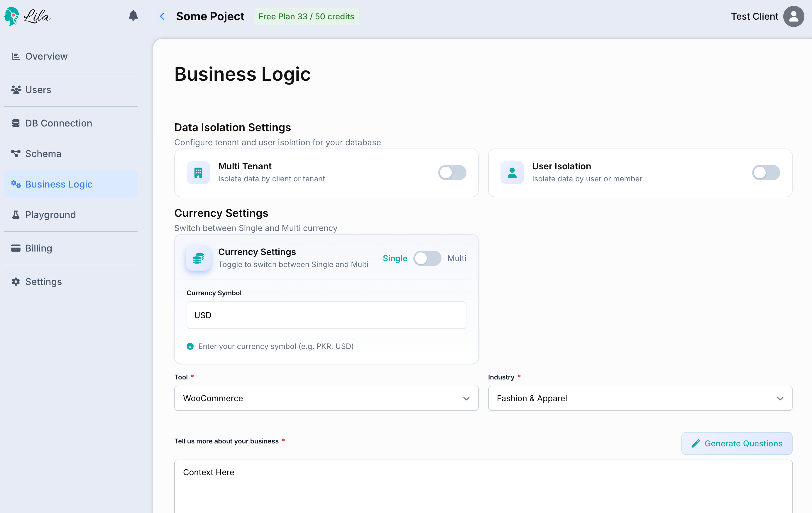Click the Lila logo
This screenshot has width=812, height=513.
click(x=28, y=16)
